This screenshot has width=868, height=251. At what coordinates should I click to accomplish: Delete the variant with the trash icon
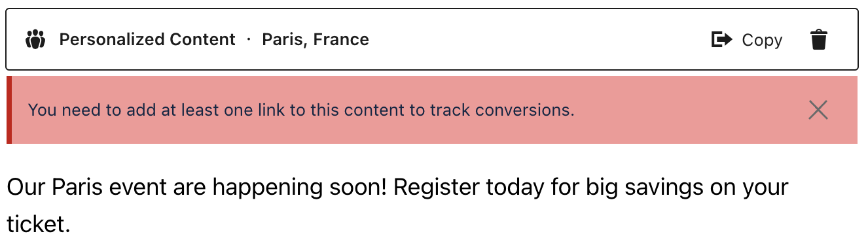tap(819, 40)
